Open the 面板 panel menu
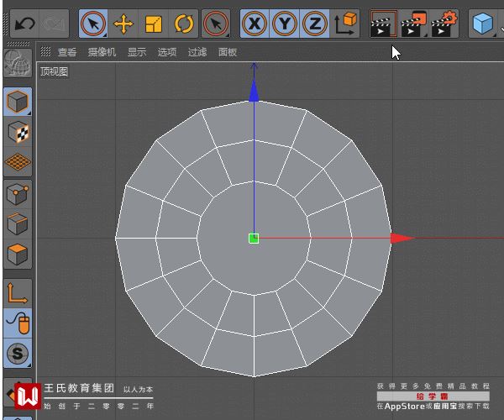This screenshot has height=420, width=504. click(x=228, y=52)
